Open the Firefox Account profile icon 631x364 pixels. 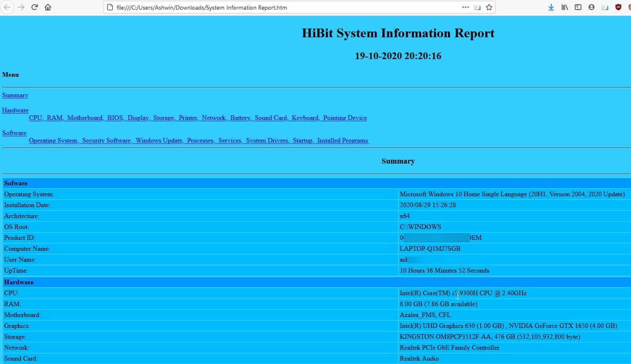[592, 7]
